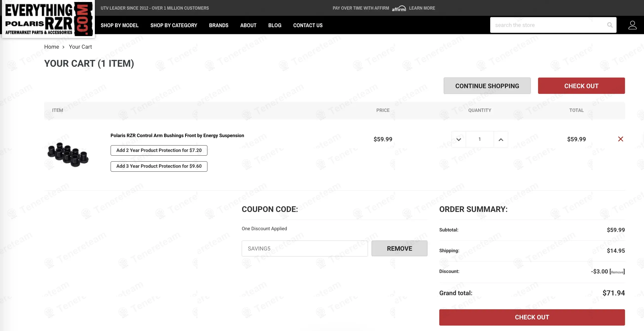Click the Affirm logo
Image resolution: width=644 pixels, height=331 pixels.
click(399, 8)
